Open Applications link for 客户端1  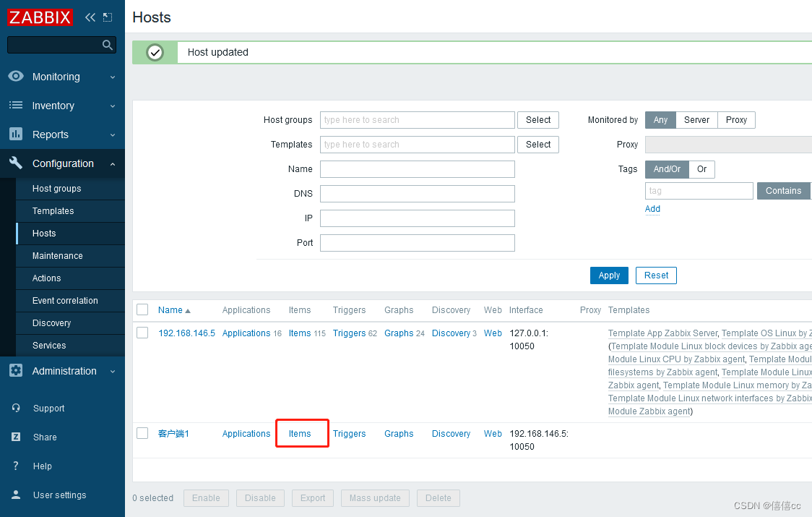pos(246,434)
